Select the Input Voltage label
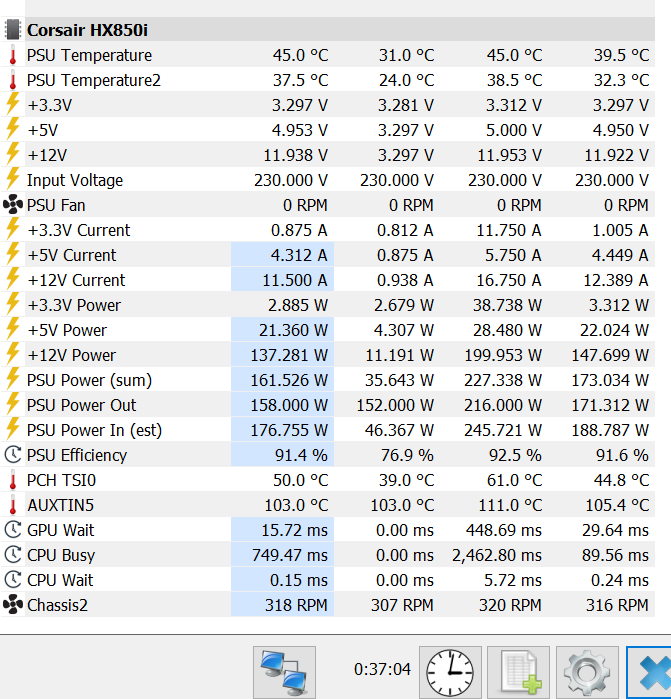 [75, 181]
